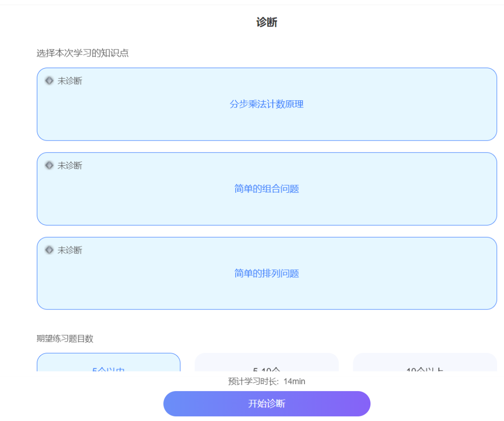Viewport: 504px width, 421px height.
Task: Click the diamond icon on 简单的排列问题 card
Action: 49,250
